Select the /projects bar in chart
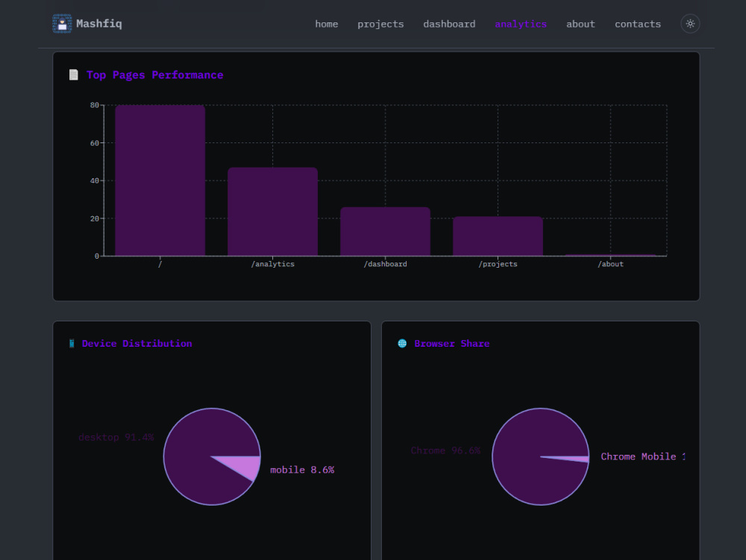Screen dimensions: 746x560 coord(498,236)
